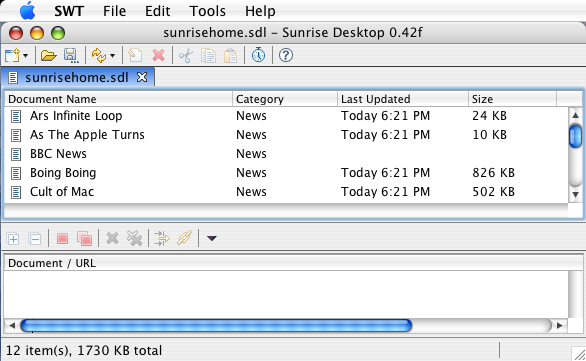This screenshot has height=361, width=586.
Task: Sort by the Size column header
Action: click(512, 99)
